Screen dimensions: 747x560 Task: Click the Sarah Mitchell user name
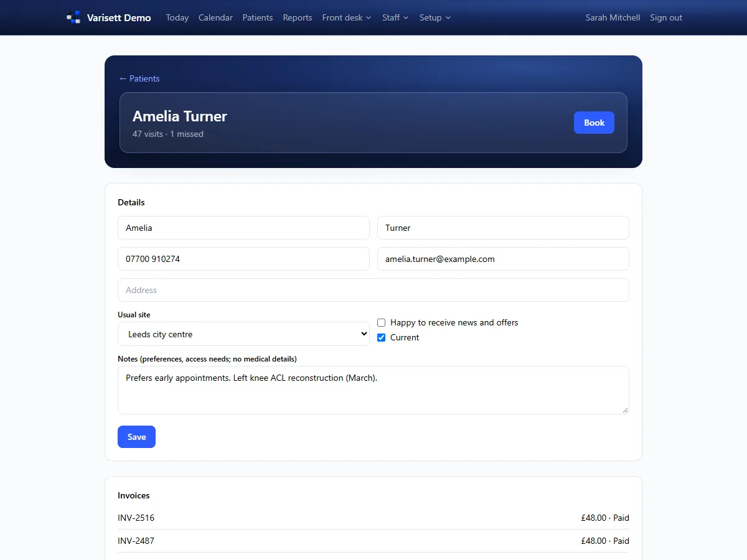(x=613, y=17)
